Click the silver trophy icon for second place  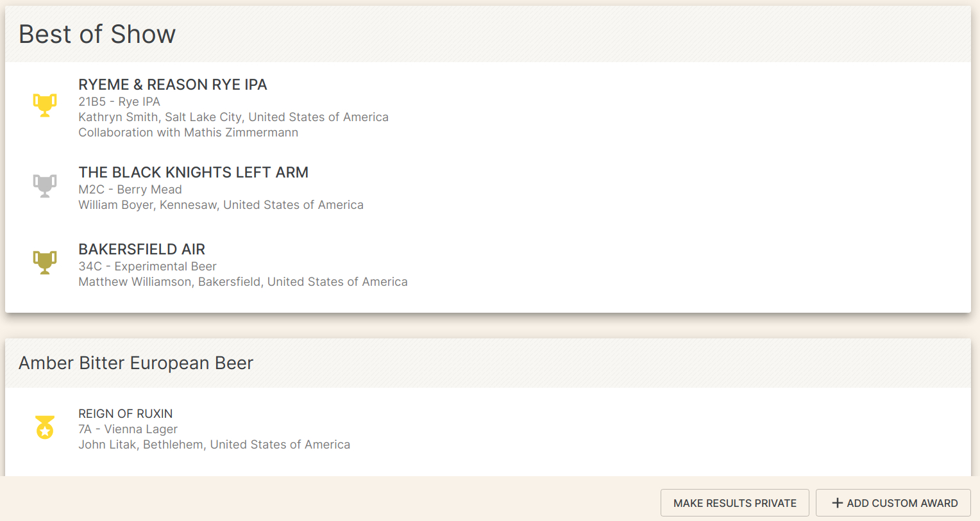click(45, 185)
